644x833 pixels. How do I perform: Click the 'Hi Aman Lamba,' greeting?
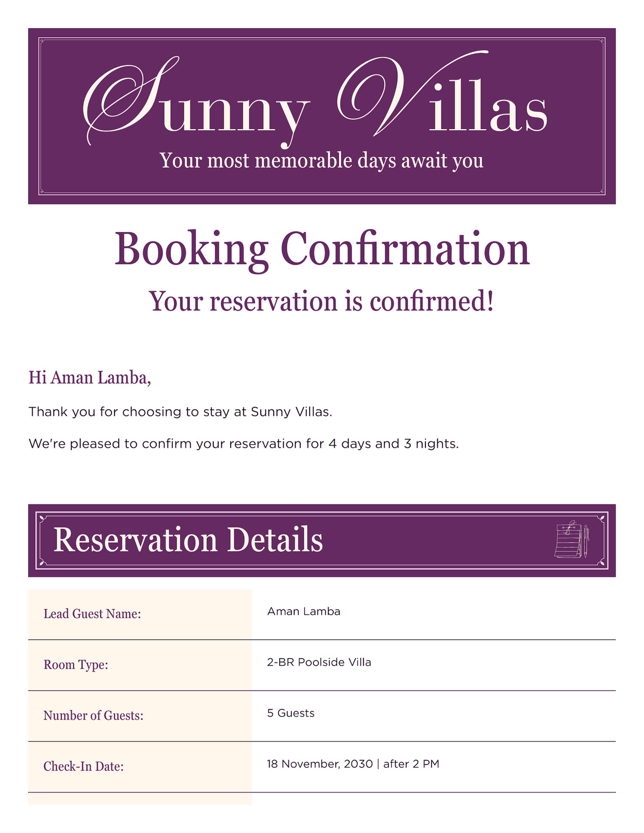pyautogui.click(x=90, y=377)
